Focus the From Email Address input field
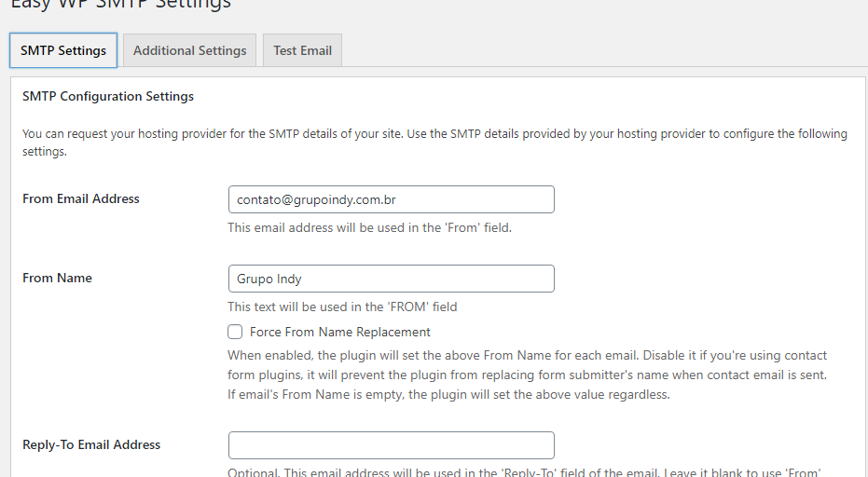 coord(391,199)
